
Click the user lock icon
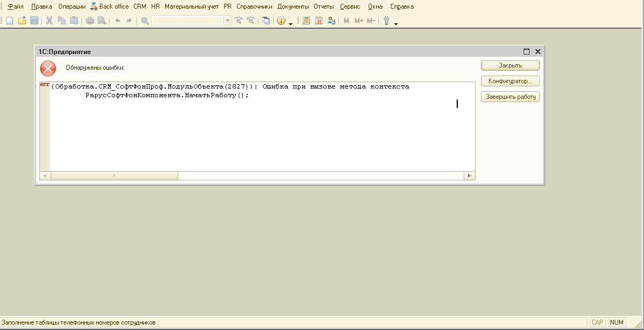pos(331,21)
